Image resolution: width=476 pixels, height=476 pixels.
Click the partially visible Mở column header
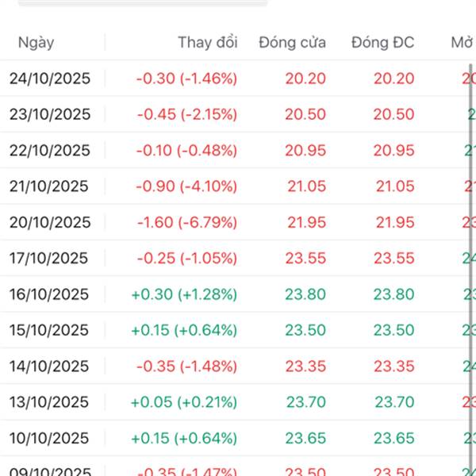coord(462,43)
